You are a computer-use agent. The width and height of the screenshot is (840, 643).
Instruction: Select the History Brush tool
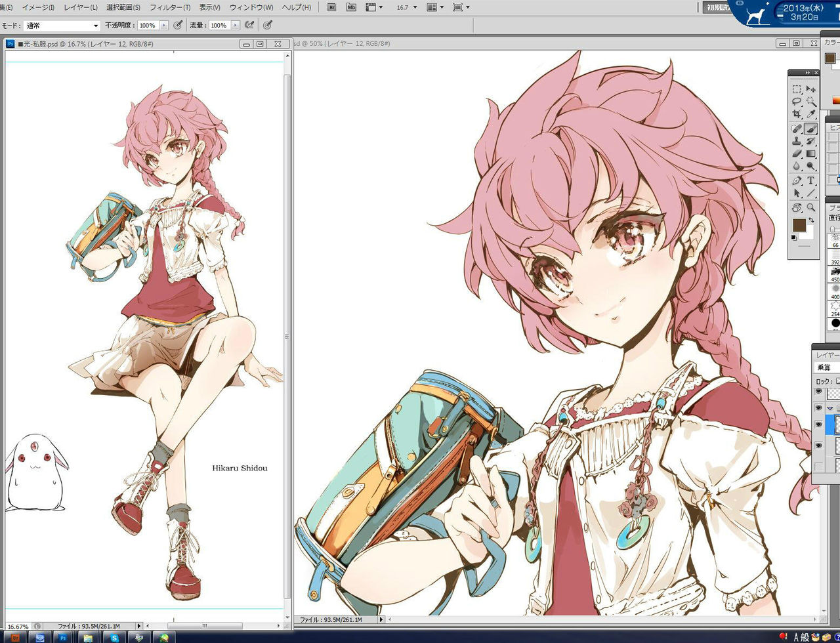pos(811,142)
